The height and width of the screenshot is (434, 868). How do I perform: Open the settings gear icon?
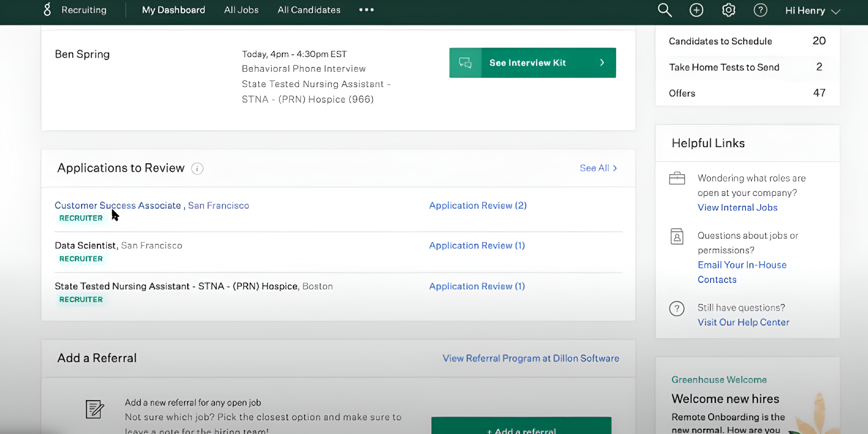point(728,10)
